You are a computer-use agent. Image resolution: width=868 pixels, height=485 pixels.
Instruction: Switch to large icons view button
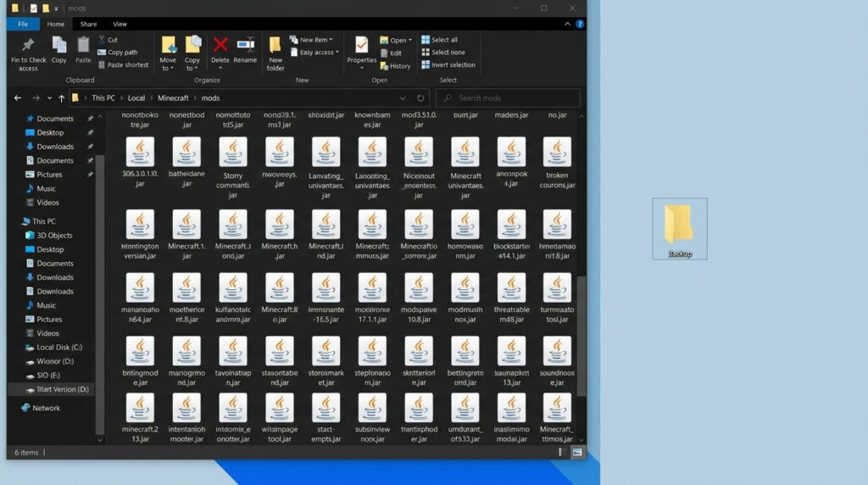pyautogui.click(x=577, y=452)
